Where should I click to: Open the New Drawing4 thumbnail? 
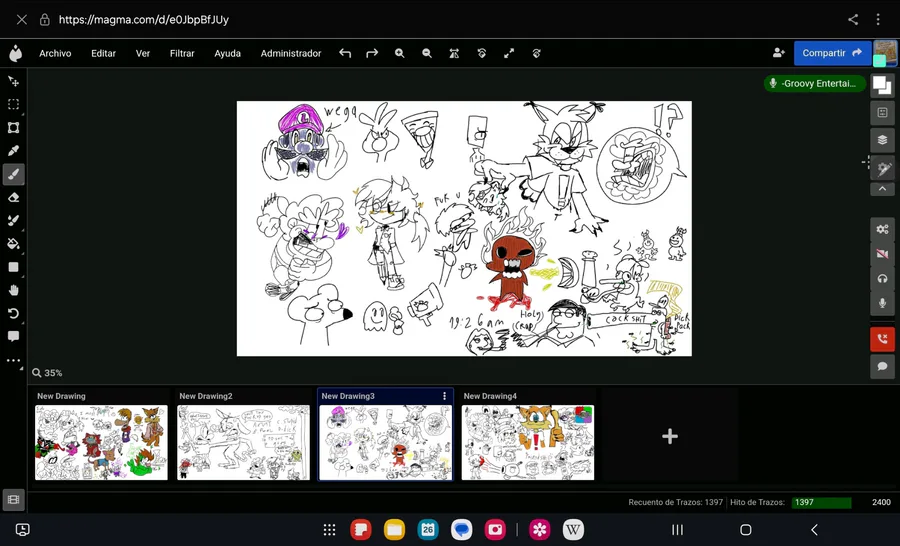point(528,442)
